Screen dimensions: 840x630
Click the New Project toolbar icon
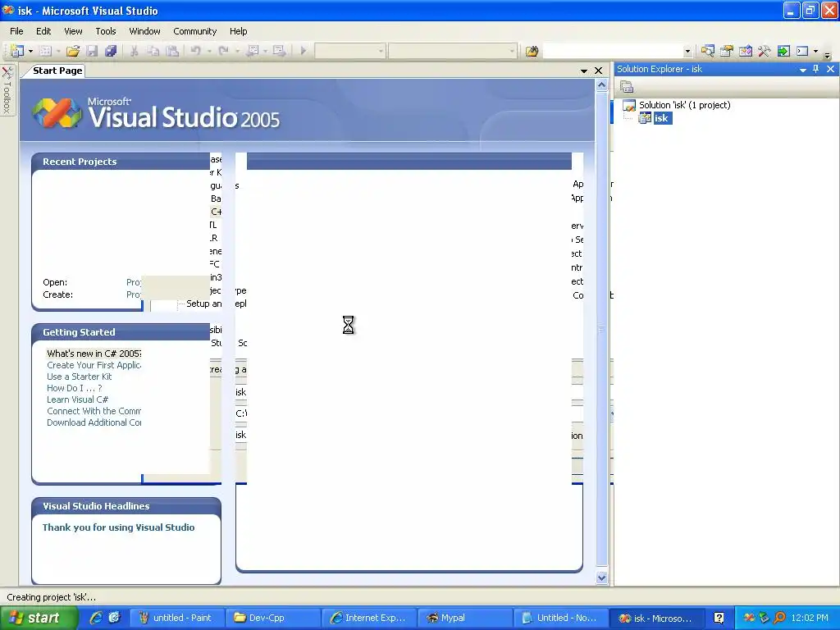[x=18, y=51]
